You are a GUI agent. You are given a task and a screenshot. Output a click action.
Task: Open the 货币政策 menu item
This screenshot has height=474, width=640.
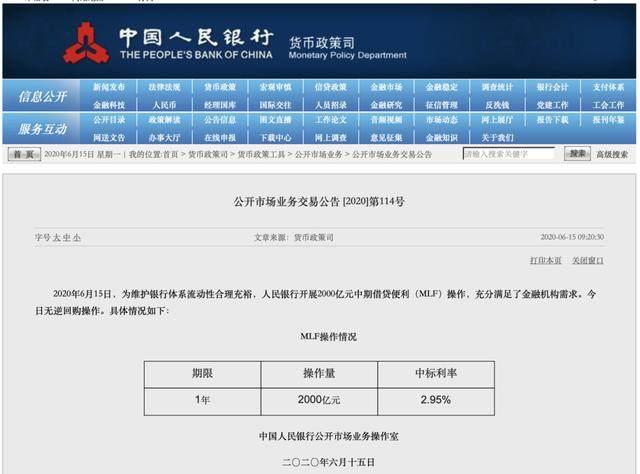click(x=220, y=87)
